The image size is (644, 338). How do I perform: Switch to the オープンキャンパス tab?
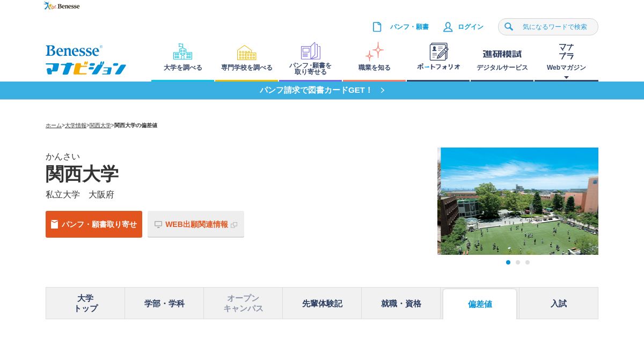tap(243, 303)
